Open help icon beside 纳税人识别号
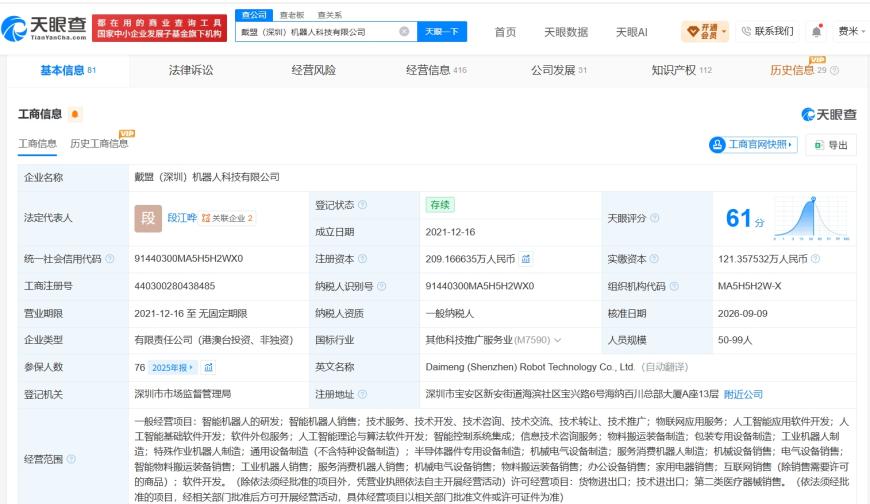870x504 pixels. (x=382, y=286)
